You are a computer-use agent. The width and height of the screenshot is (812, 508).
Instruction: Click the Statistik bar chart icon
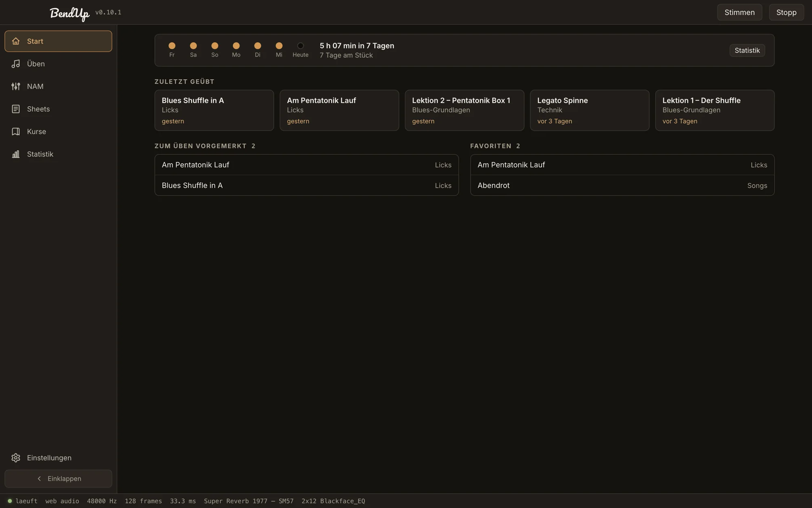(x=16, y=154)
